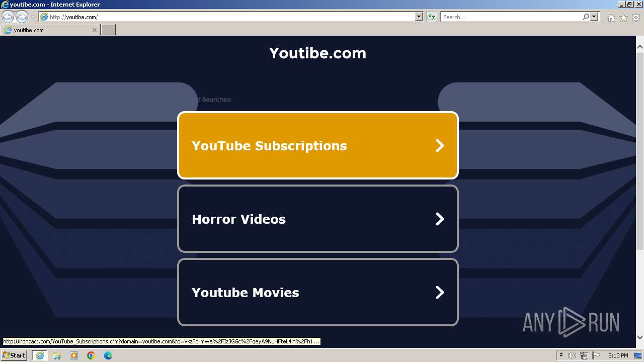
Task: Minimize the Internet Explorer window
Action: click(x=621, y=5)
